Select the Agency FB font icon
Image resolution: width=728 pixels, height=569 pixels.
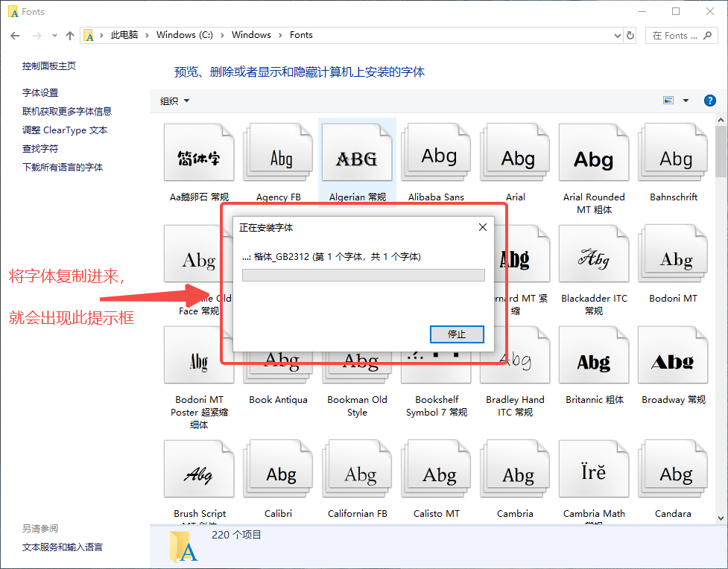point(278,153)
